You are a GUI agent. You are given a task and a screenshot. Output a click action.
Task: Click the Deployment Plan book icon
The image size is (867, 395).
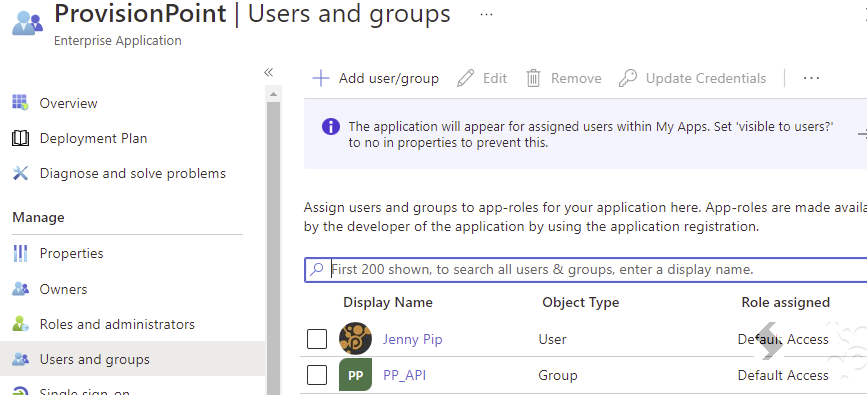click(x=20, y=138)
